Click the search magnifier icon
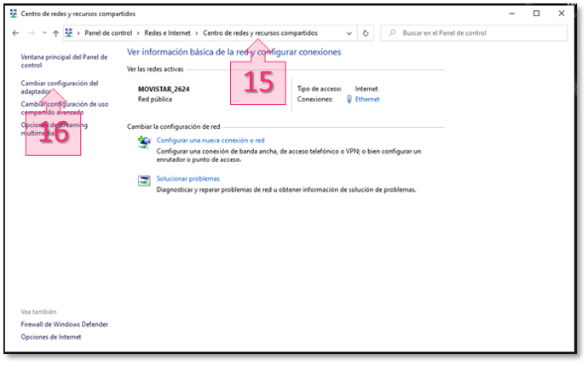 [392, 33]
